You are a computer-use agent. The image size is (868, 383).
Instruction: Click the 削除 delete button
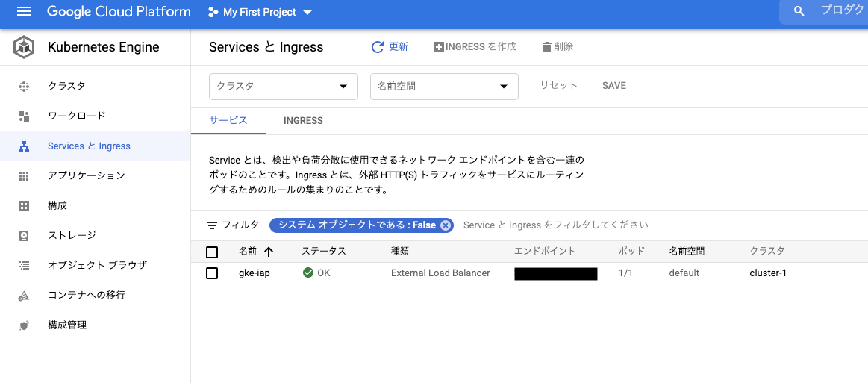tap(558, 47)
